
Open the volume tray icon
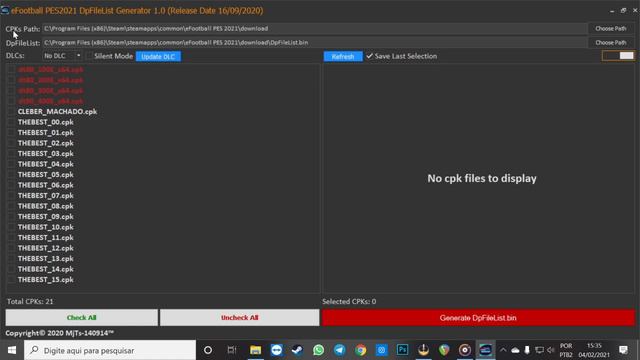pyautogui.click(x=551, y=350)
